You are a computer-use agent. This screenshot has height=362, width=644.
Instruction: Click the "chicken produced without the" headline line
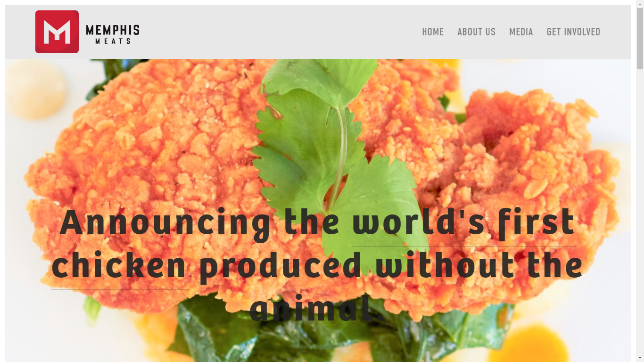(x=317, y=264)
